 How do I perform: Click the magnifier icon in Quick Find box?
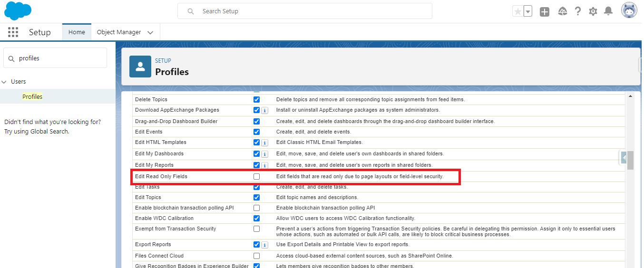(x=11, y=58)
